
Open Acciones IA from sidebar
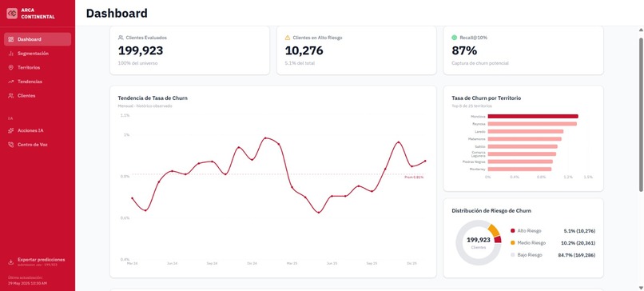38,130
